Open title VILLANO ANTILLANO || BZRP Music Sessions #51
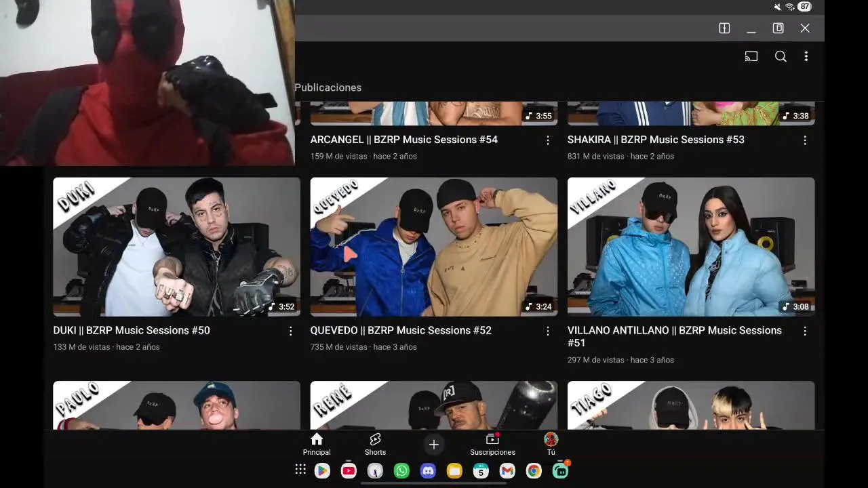The image size is (868, 488). coord(675,337)
